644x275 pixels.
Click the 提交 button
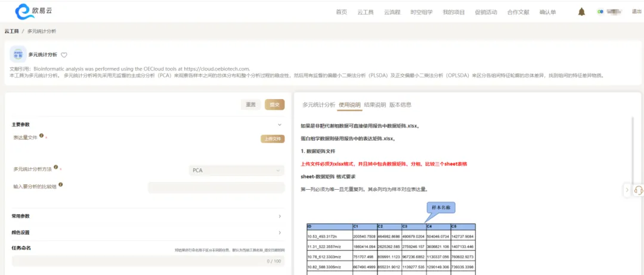pyautogui.click(x=274, y=105)
